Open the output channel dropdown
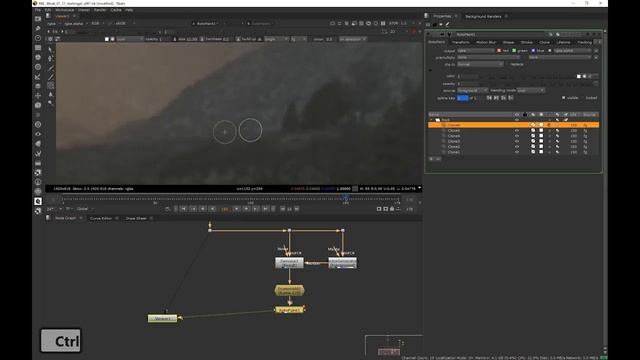The height and width of the screenshot is (360, 640). click(x=475, y=51)
